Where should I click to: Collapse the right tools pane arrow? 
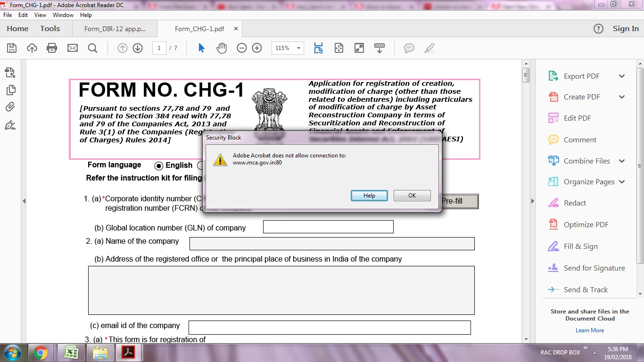533,201
